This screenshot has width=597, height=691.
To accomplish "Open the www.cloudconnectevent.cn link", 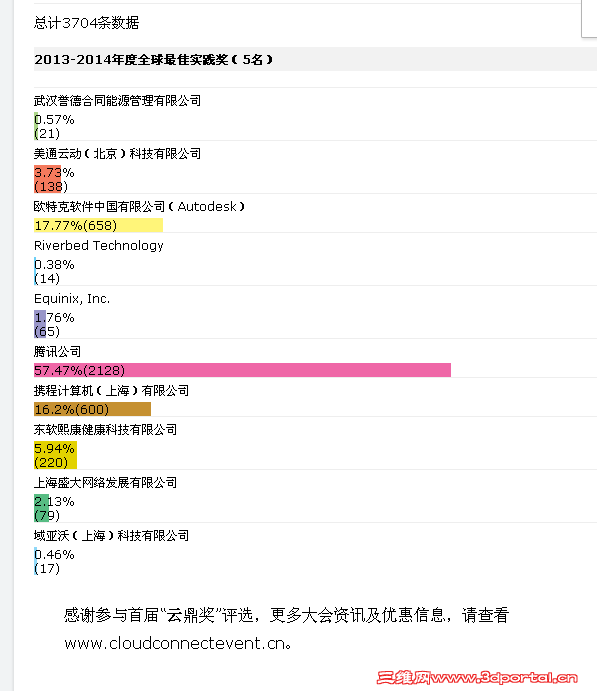I will (x=175, y=643).
